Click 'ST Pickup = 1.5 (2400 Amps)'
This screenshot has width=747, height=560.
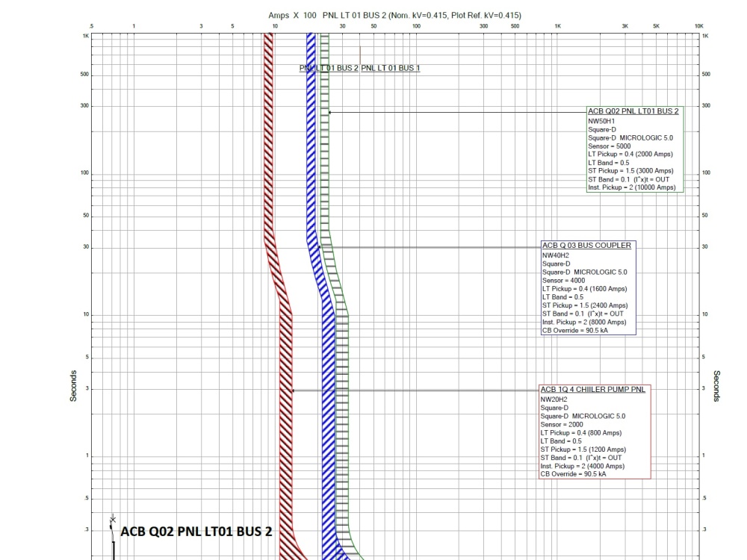coord(585,305)
